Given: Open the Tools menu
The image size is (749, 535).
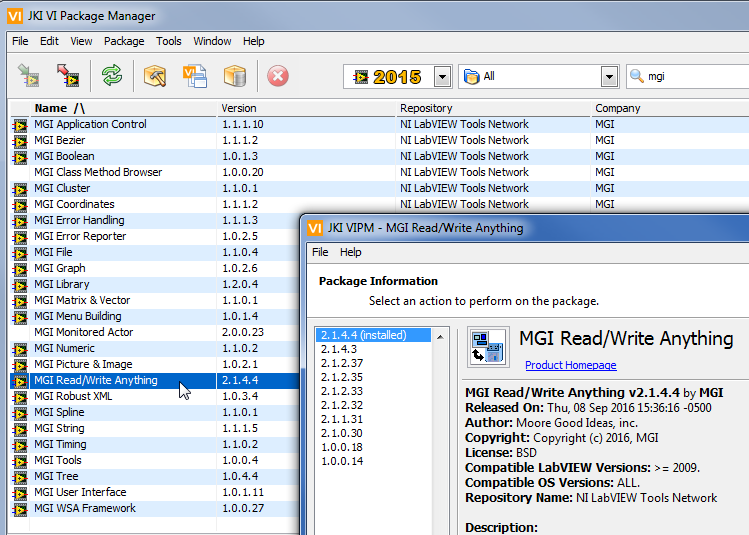Looking at the screenshot, I should coord(169,41).
